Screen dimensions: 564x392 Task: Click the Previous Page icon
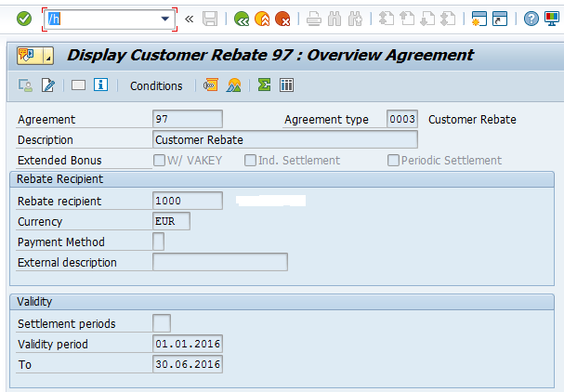click(407, 19)
